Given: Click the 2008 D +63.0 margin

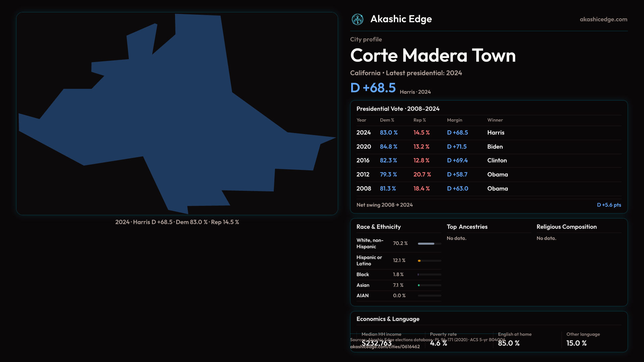Looking at the screenshot, I should (x=458, y=189).
